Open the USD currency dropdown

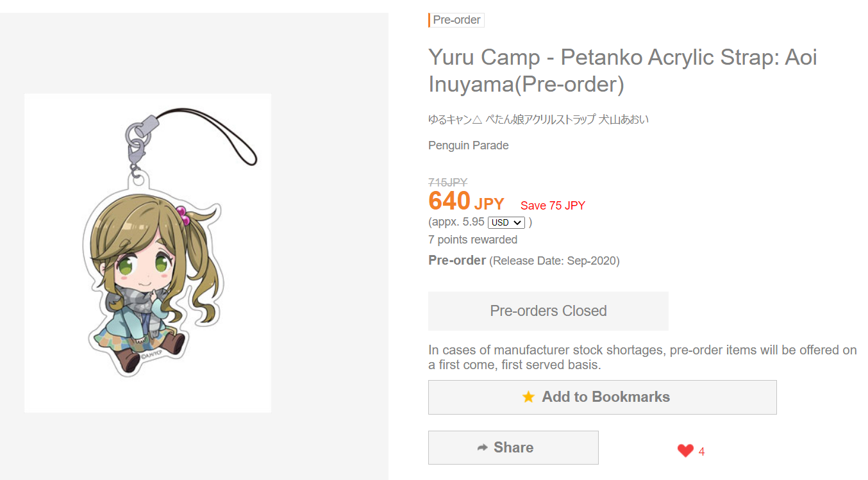[506, 222]
